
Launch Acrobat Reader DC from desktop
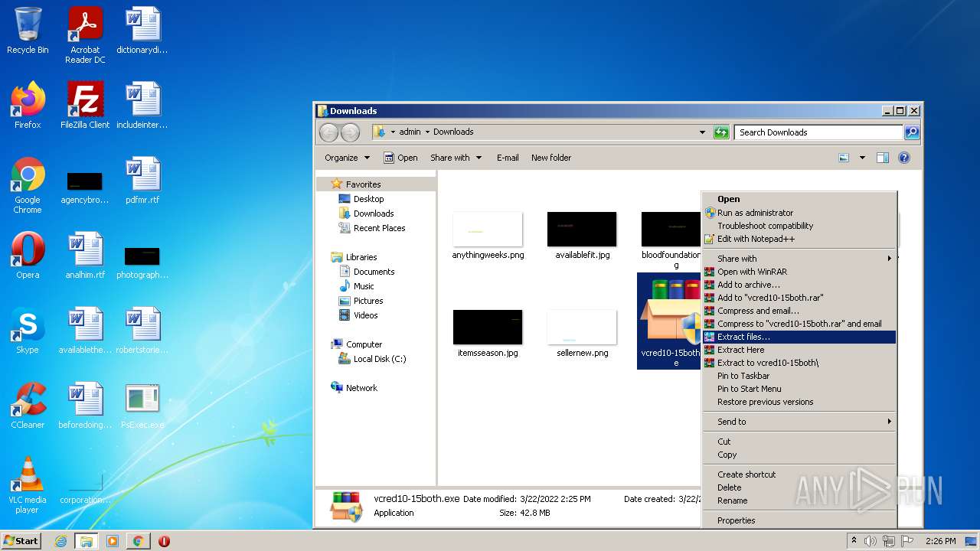coord(85,35)
